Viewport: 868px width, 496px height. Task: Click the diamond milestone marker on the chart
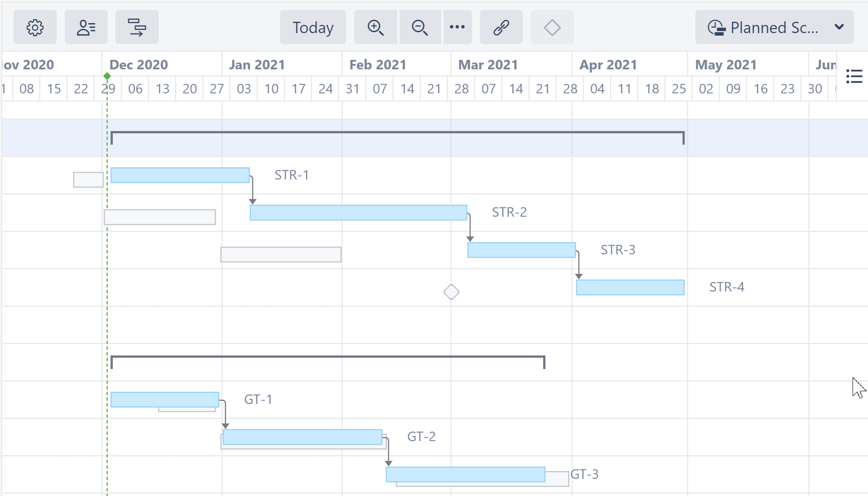[451, 292]
